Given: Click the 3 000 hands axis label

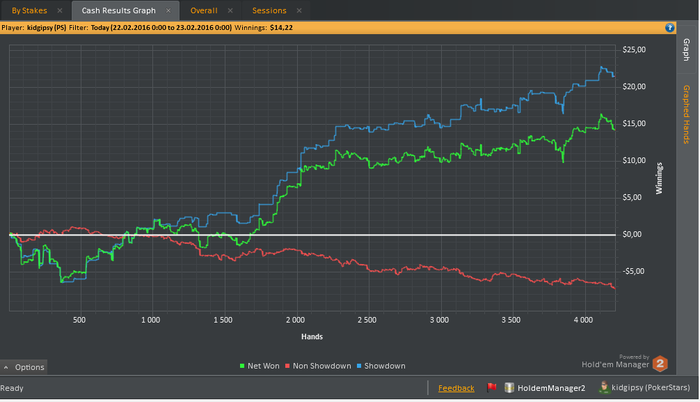Looking at the screenshot, I should click(439, 320).
